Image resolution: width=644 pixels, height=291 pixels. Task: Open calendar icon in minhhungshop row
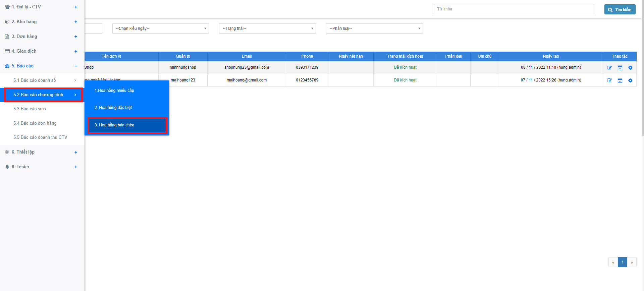[x=620, y=68]
